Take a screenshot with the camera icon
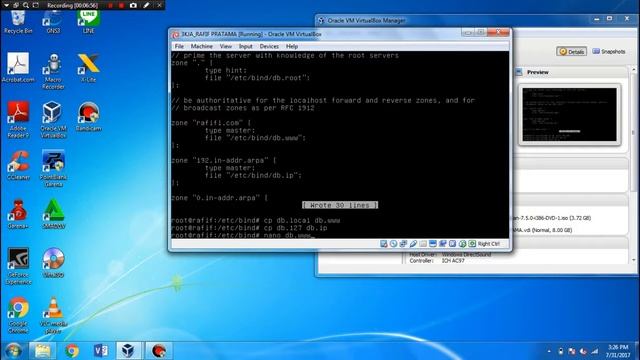This screenshot has width=640, height=360. coord(133,5)
